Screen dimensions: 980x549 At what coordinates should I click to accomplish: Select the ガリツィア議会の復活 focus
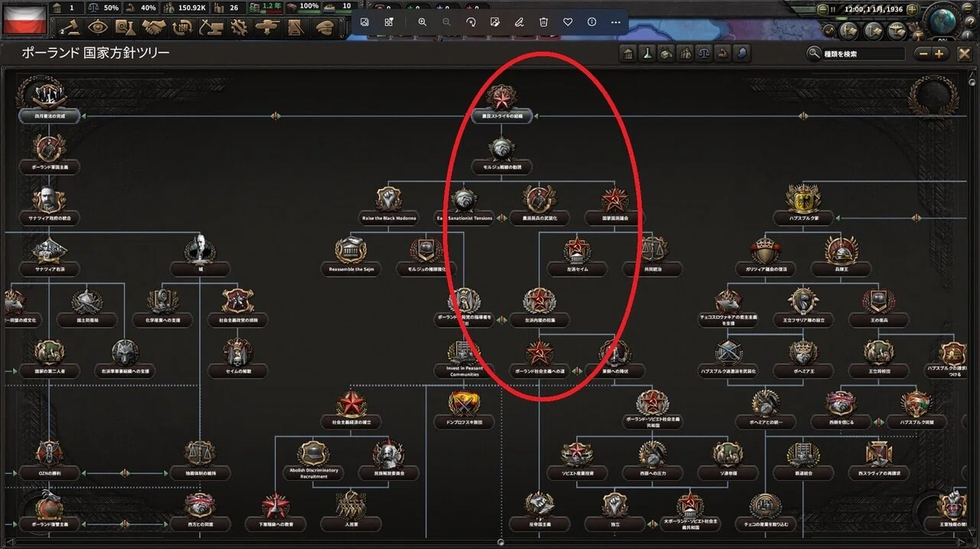pos(766,256)
